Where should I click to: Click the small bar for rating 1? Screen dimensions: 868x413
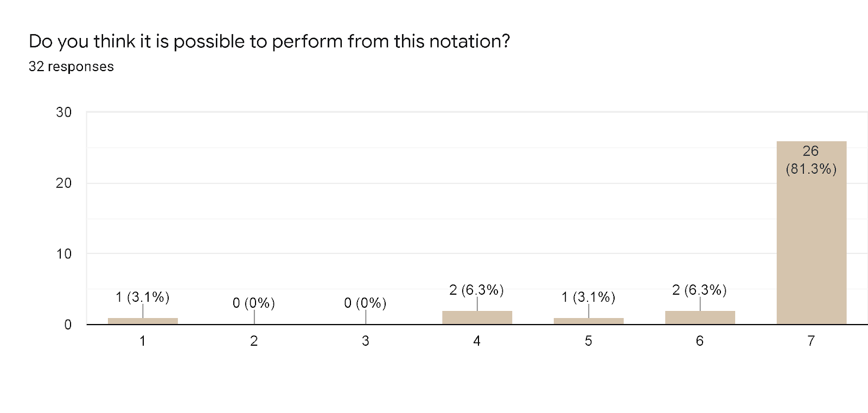pyautogui.click(x=143, y=321)
